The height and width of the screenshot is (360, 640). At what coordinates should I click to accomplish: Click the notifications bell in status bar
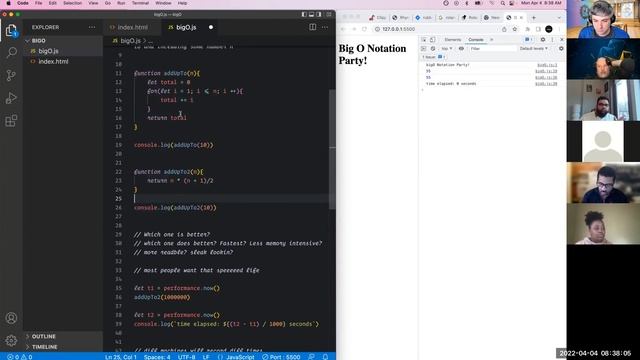[x=325, y=357]
